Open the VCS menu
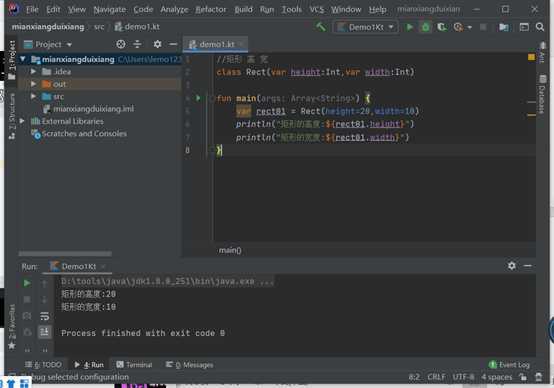This screenshot has height=388, width=554. [x=317, y=10]
